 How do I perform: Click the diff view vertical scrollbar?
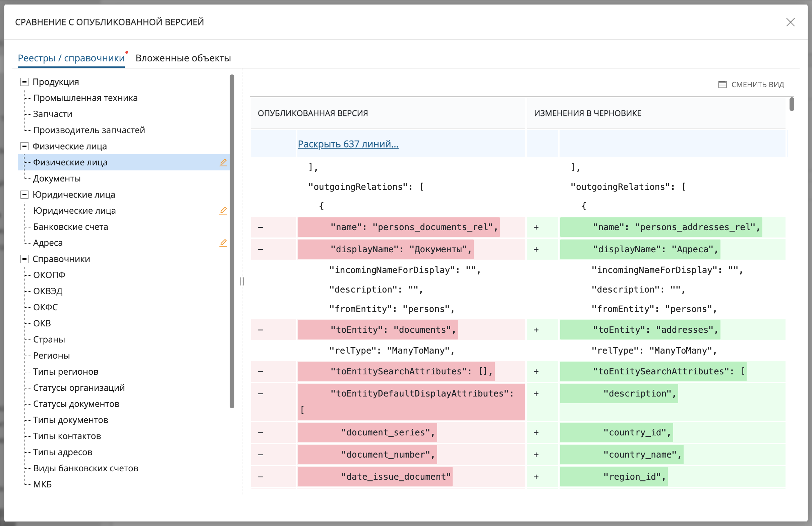792,104
